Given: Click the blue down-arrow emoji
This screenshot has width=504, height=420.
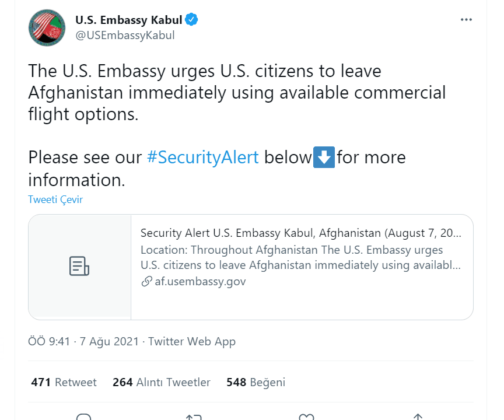Looking at the screenshot, I should [x=324, y=157].
